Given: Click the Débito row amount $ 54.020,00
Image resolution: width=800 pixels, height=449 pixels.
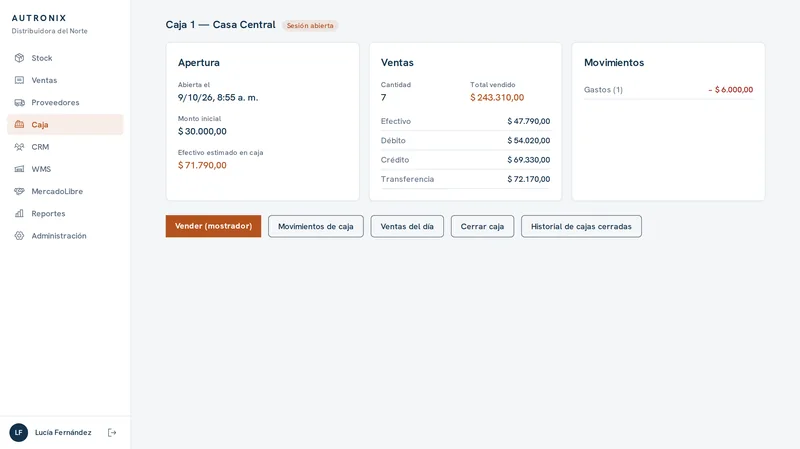Looking at the screenshot, I should pyautogui.click(x=529, y=141).
